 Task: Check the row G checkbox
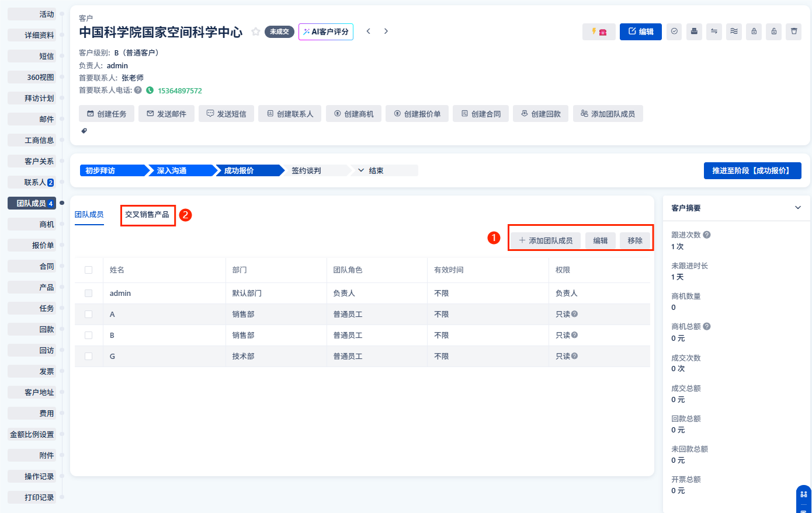[x=89, y=356]
